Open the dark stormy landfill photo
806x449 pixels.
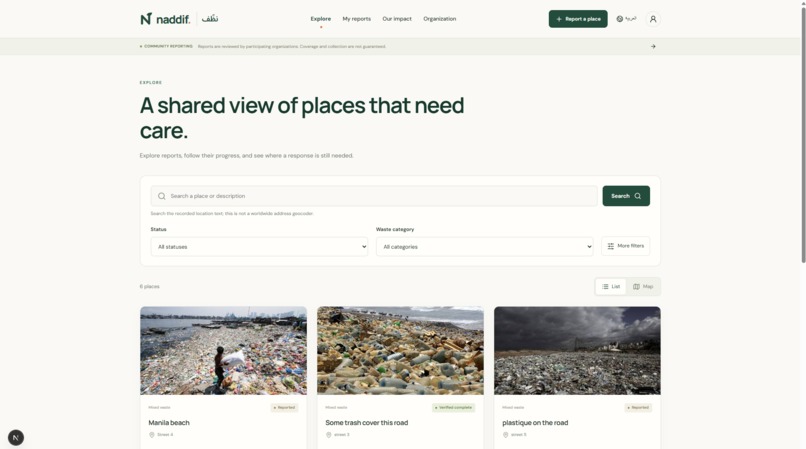577,351
